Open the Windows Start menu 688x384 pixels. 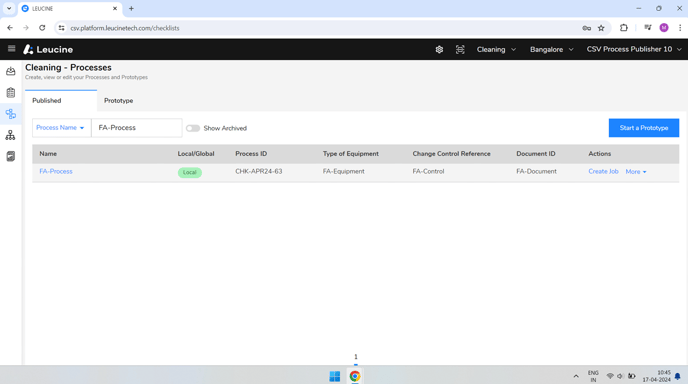click(x=335, y=376)
